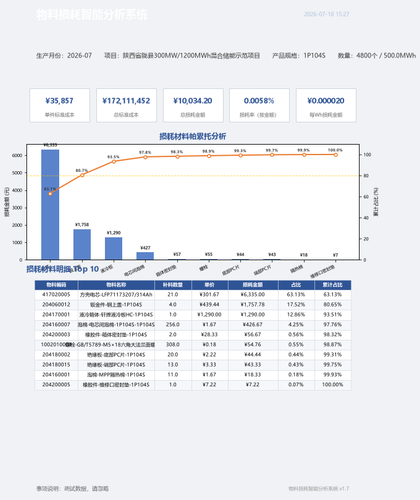Open the ¥10,034.20 total loss amount card
Screen dimensions: 420x500
[x=193, y=105]
